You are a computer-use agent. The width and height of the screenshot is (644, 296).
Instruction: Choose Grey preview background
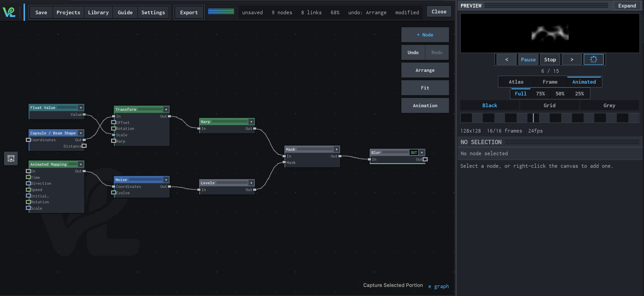[609, 105]
